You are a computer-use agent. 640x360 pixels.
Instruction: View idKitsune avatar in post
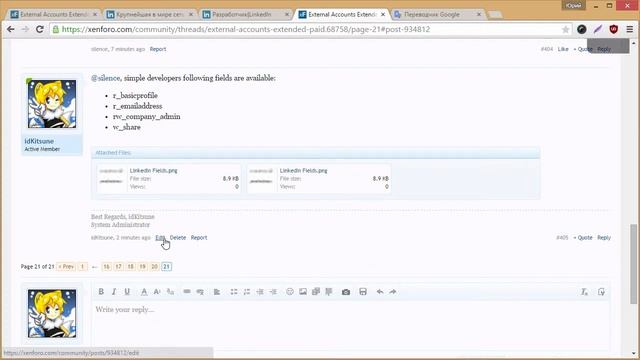pyautogui.click(x=52, y=104)
